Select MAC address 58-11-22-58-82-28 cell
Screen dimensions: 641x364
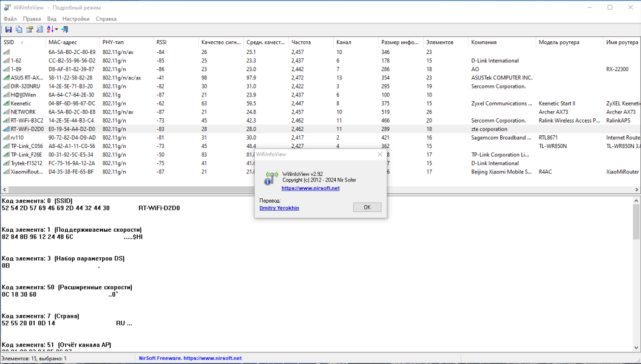tap(70, 78)
